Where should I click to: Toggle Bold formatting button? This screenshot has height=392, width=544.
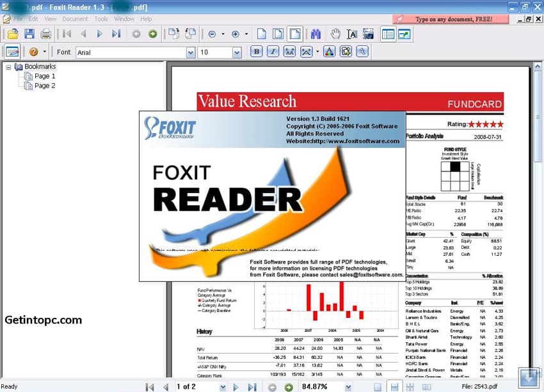pyautogui.click(x=257, y=52)
